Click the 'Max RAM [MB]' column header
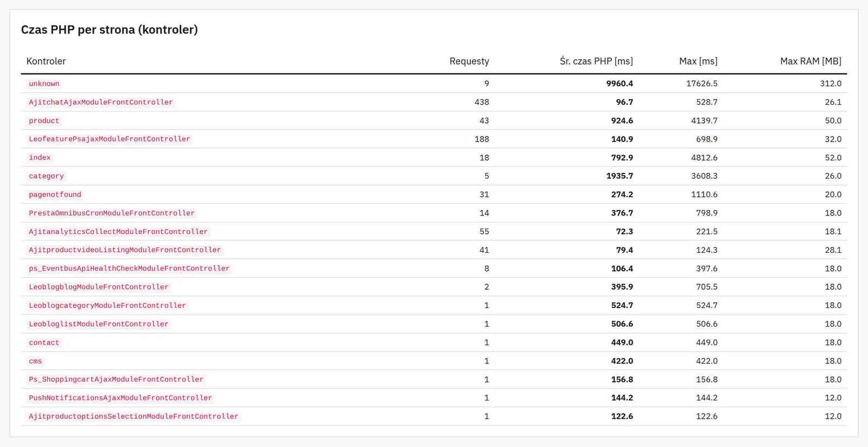 pos(810,61)
